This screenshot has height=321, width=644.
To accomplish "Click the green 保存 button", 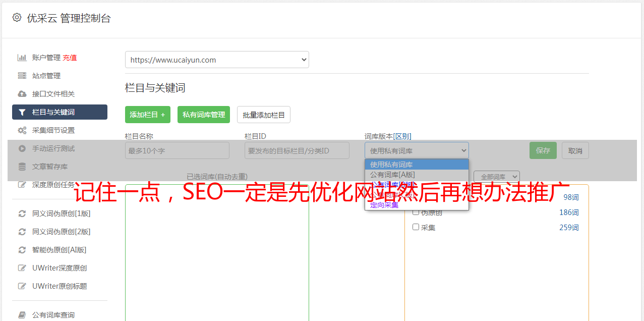I will tap(543, 150).
